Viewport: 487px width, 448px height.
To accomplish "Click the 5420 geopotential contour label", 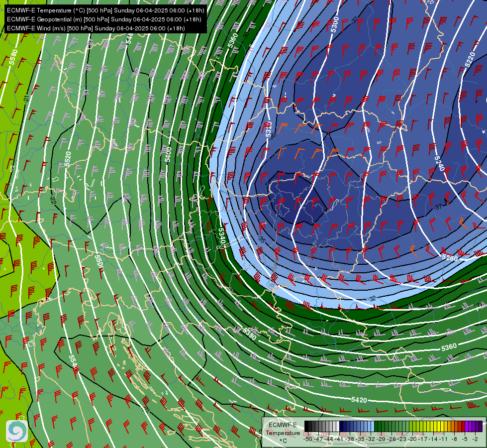I will tap(359, 400).
